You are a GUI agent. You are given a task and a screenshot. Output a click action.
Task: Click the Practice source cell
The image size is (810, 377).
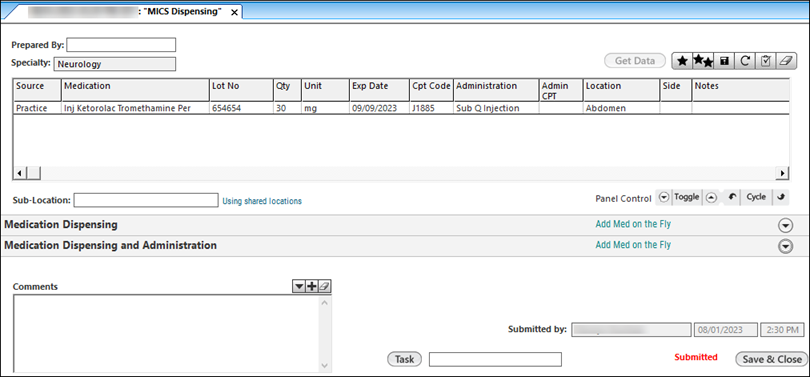pos(37,108)
